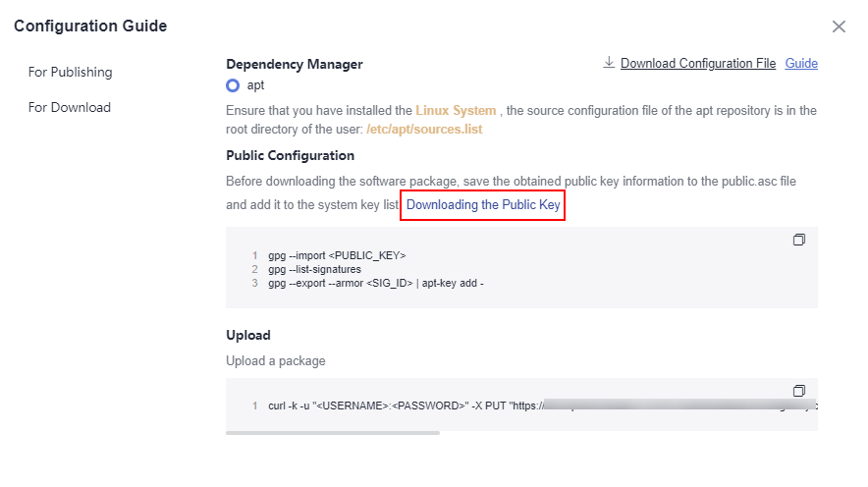Copy the curl upload command
Viewport: 868px width, 487px height.
pos(799,391)
